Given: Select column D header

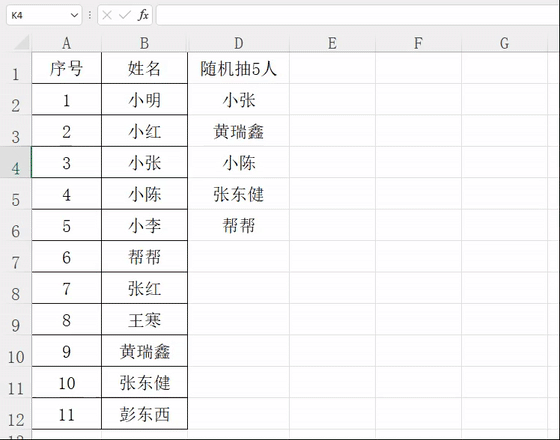Looking at the screenshot, I should (x=239, y=43).
